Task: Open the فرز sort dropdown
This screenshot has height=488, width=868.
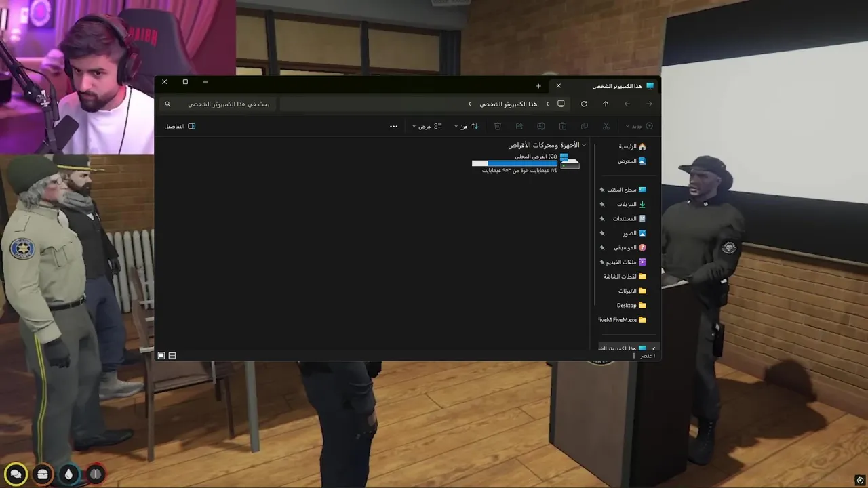Action: coord(466,126)
